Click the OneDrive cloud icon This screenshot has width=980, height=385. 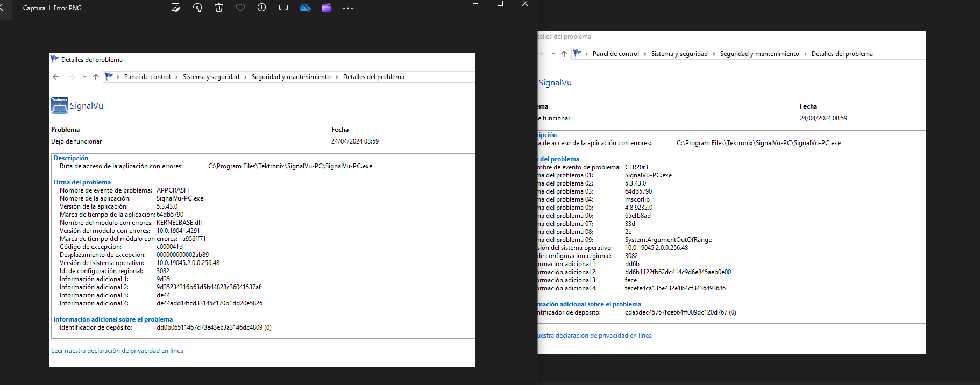305,8
